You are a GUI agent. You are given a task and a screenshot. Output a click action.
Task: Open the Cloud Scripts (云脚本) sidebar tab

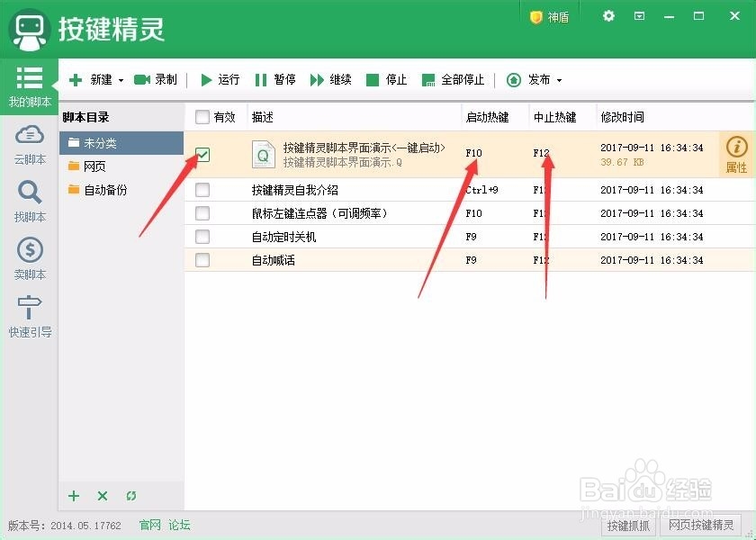[x=30, y=145]
